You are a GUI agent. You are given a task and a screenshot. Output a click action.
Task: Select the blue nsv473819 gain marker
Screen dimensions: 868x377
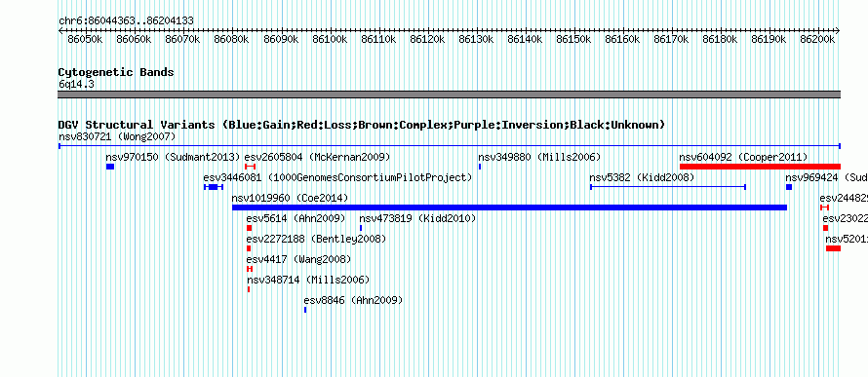(x=361, y=228)
